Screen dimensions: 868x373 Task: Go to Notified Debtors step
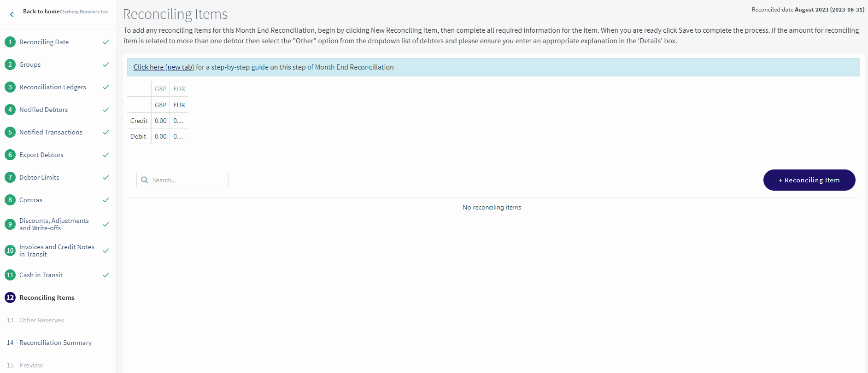tap(43, 110)
